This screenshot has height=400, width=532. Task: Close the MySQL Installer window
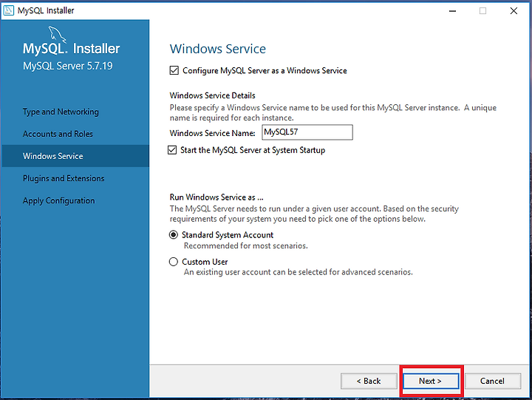pyautogui.click(x=514, y=11)
